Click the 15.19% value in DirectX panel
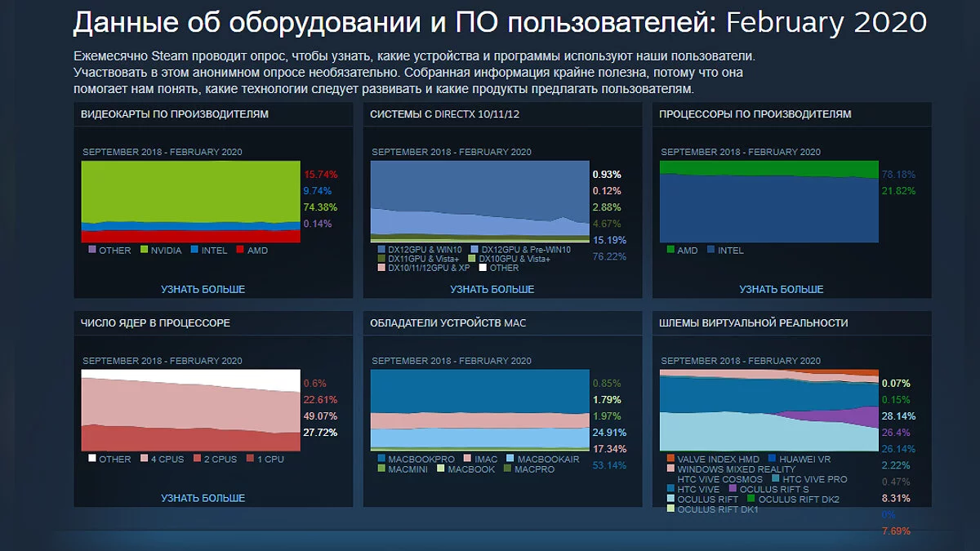 tap(609, 239)
